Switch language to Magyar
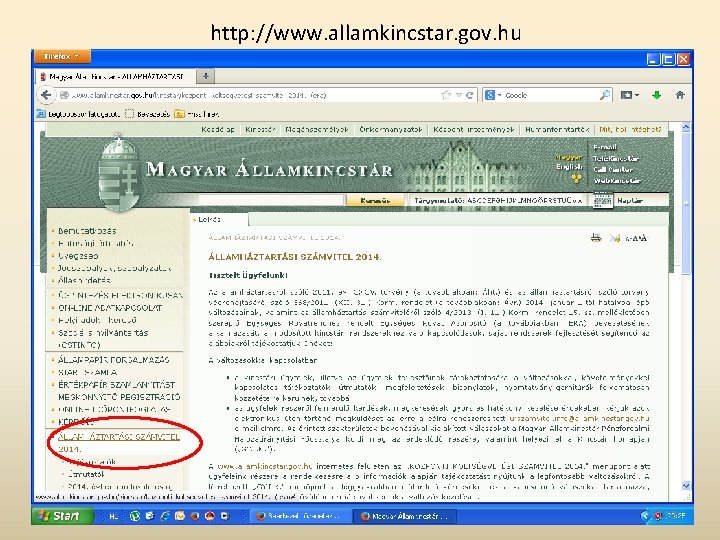The width and height of the screenshot is (720, 540). click(x=569, y=157)
